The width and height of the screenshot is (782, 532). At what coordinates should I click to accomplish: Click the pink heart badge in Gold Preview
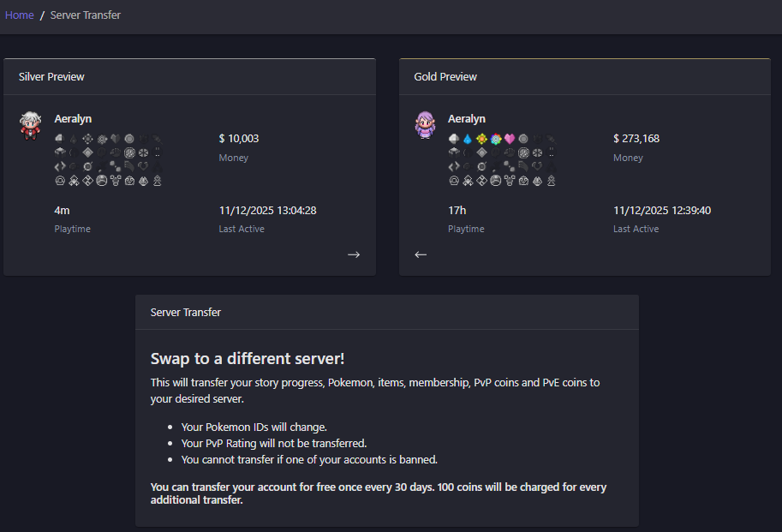pyautogui.click(x=509, y=139)
